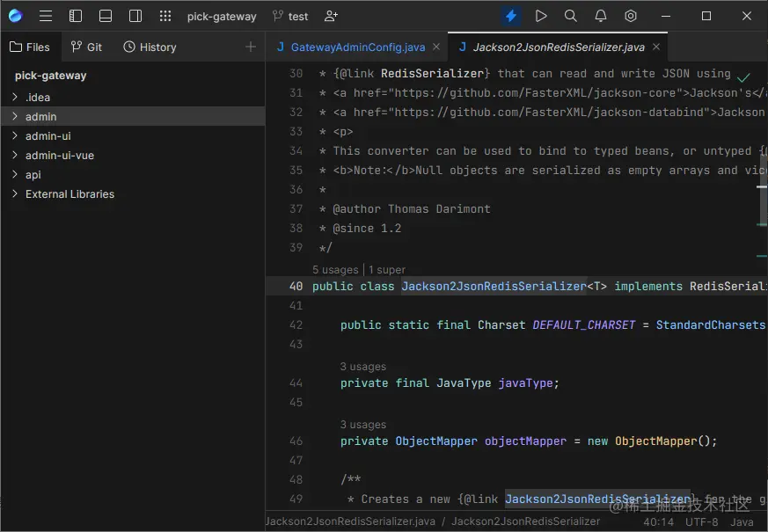Screen dimensions: 768x532
Task: Close the Jackson2JsonRedisSerializer.java tab
Action: [656, 47]
